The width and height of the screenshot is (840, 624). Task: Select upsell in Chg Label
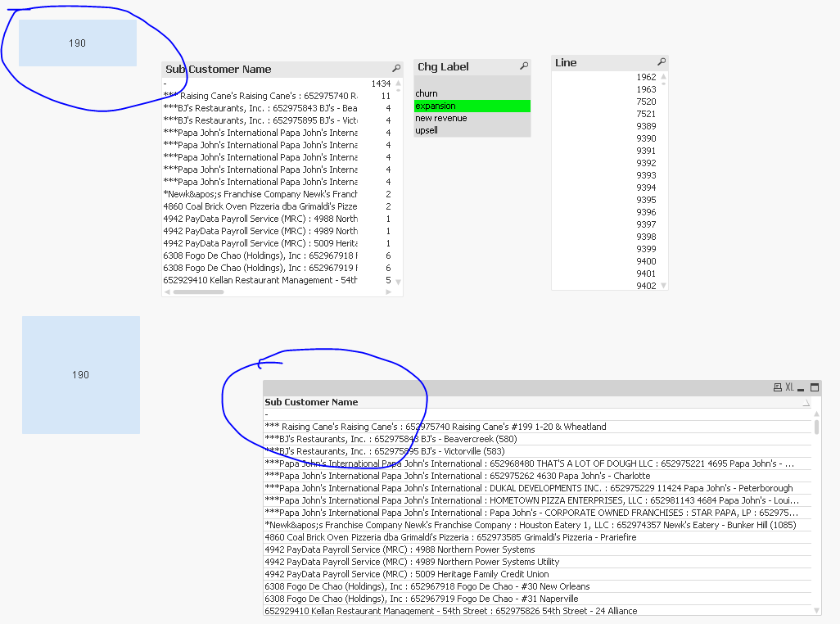pos(472,130)
